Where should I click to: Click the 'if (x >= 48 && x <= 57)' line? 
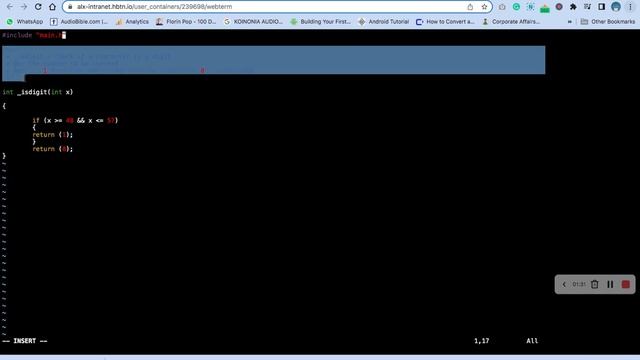tap(75, 120)
